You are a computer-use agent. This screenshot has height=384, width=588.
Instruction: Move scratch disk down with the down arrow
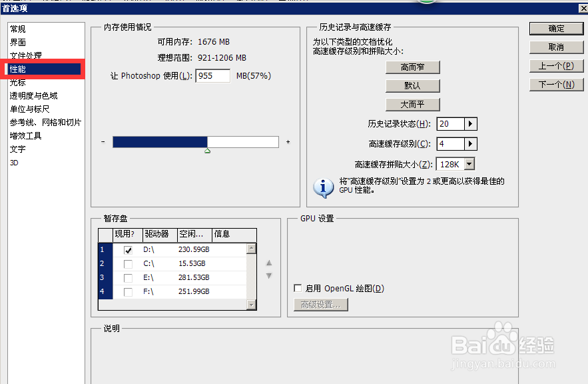pos(269,276)
